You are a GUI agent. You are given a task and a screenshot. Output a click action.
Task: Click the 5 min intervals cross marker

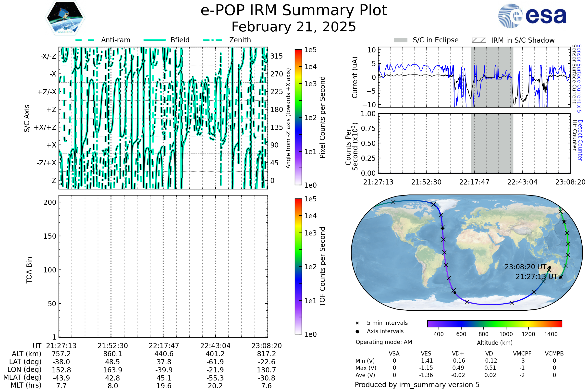click(357, 323)
